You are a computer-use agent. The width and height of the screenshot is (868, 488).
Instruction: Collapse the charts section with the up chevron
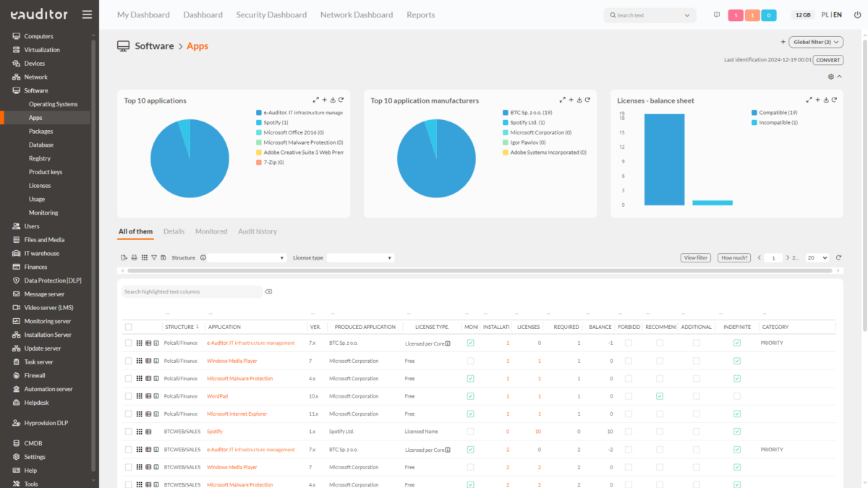[839, 77]
